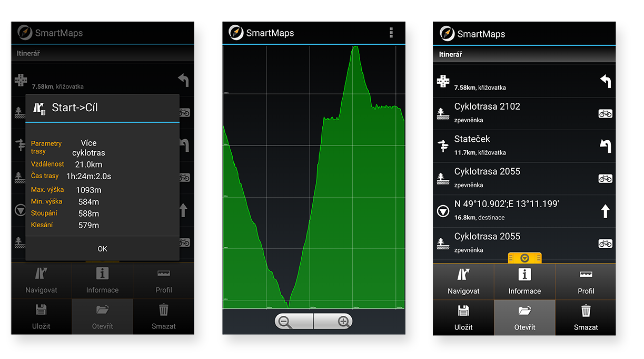The width and height of the screenshot is (644, 359).
Task: Open Profil in the right screen
Action: 586,282
